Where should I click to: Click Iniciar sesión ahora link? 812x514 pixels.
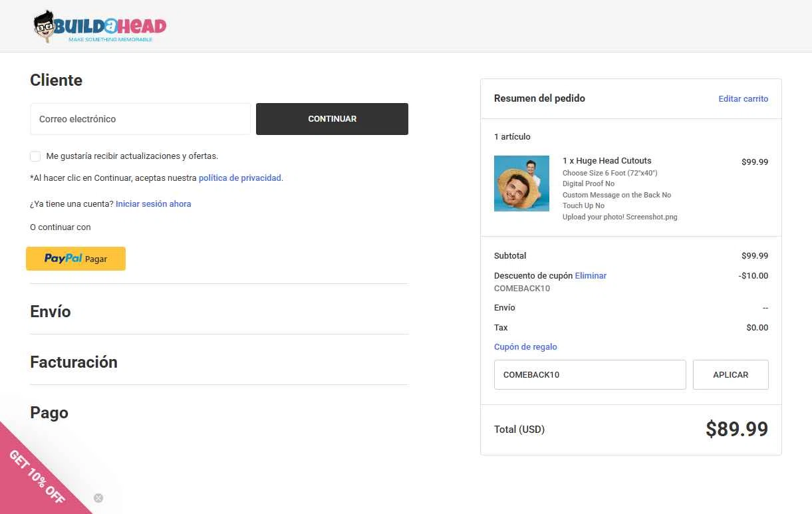click(x=154, y=204)
